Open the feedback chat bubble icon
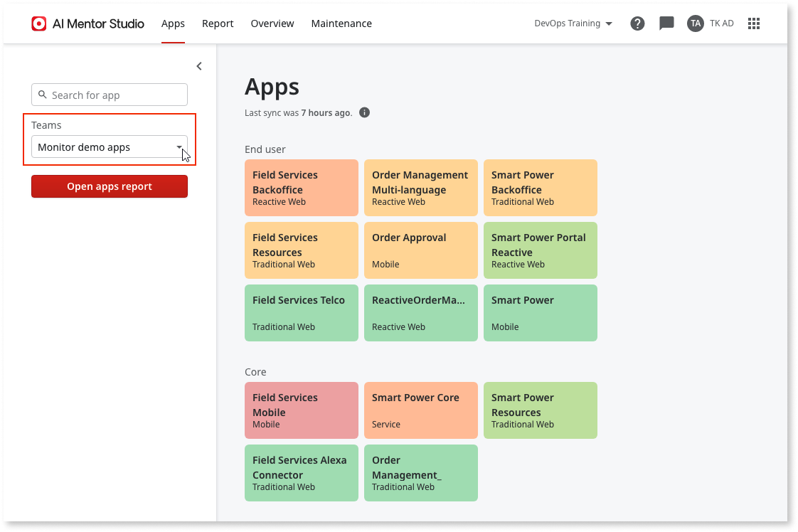The image size is (798, 532). [666, 23]
